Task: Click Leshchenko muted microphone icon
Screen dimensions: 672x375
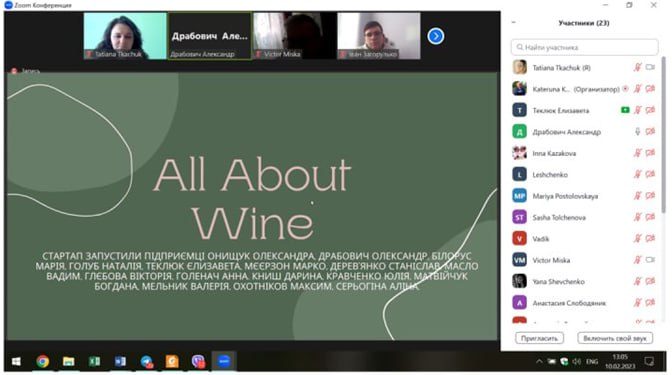Action: click(x=638, y=174)
